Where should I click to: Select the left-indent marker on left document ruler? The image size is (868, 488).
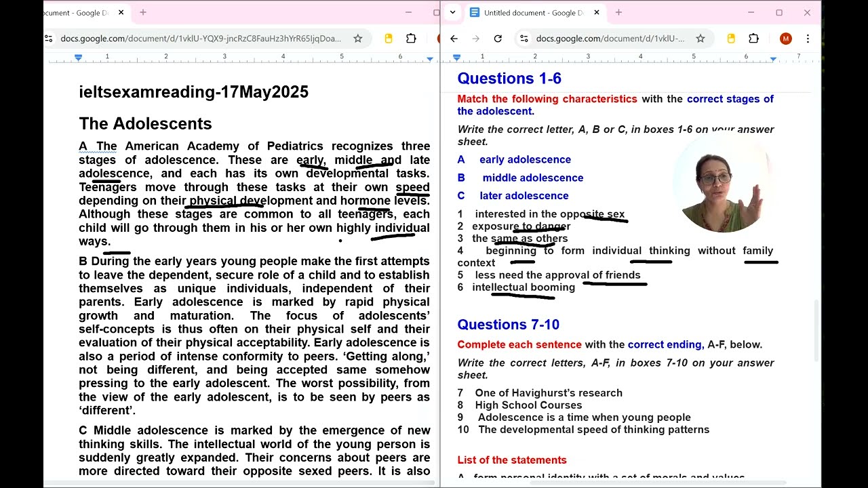[78, 58]
